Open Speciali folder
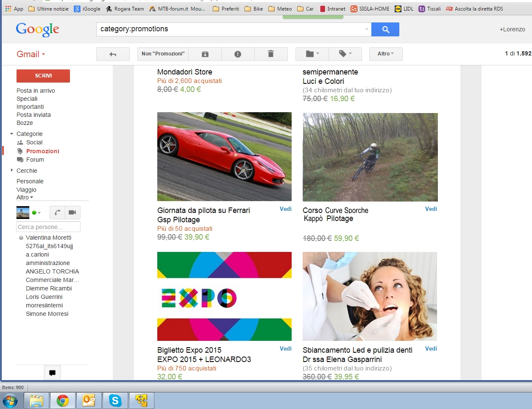532x409 pixels. (x=27, y=99)
